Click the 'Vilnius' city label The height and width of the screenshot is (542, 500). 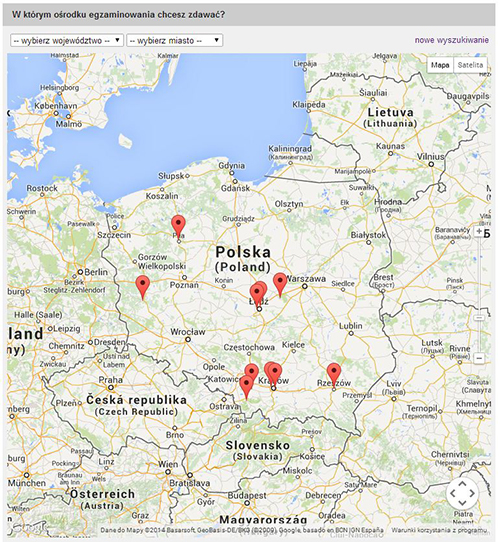[x=430, y=157]
